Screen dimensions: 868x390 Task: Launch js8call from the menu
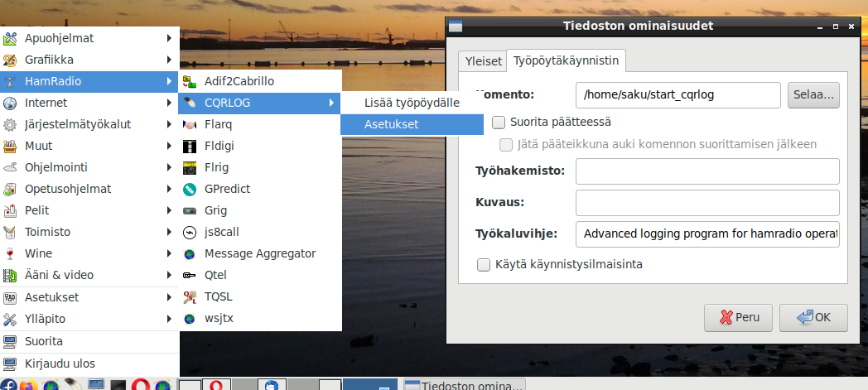point(260,233)
